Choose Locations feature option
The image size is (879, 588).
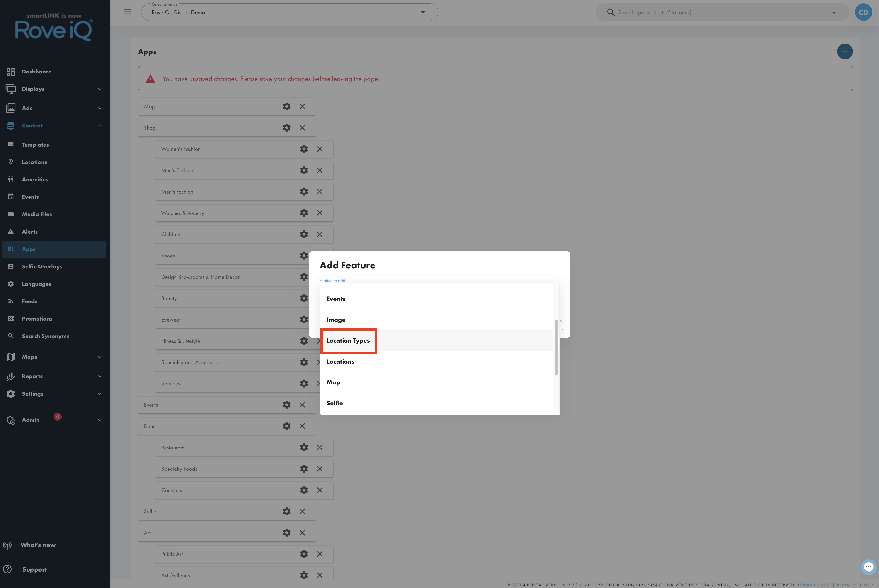[436, 361]
